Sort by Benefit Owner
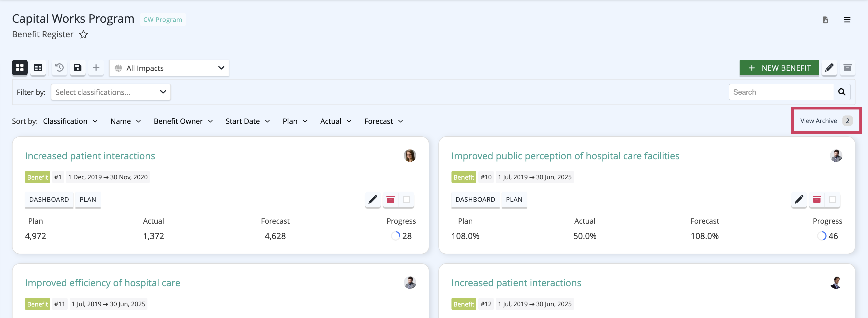Screen dimensions: 868x318 click(x=183, y=121)
